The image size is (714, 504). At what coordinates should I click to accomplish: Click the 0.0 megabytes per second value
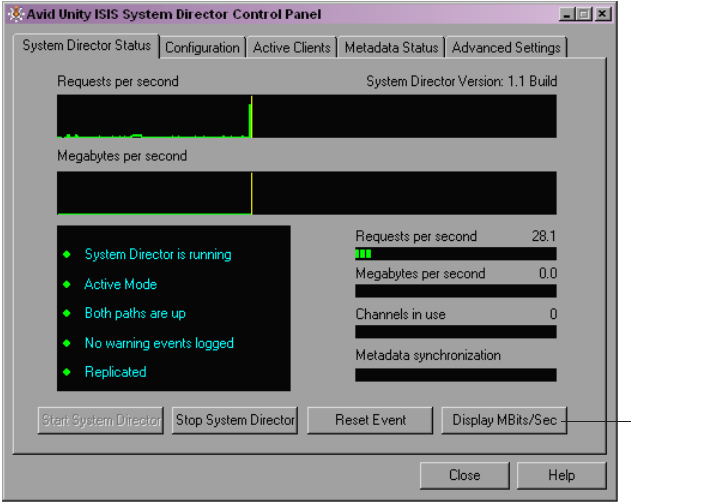pyautogui.click(x=548, y=274)
